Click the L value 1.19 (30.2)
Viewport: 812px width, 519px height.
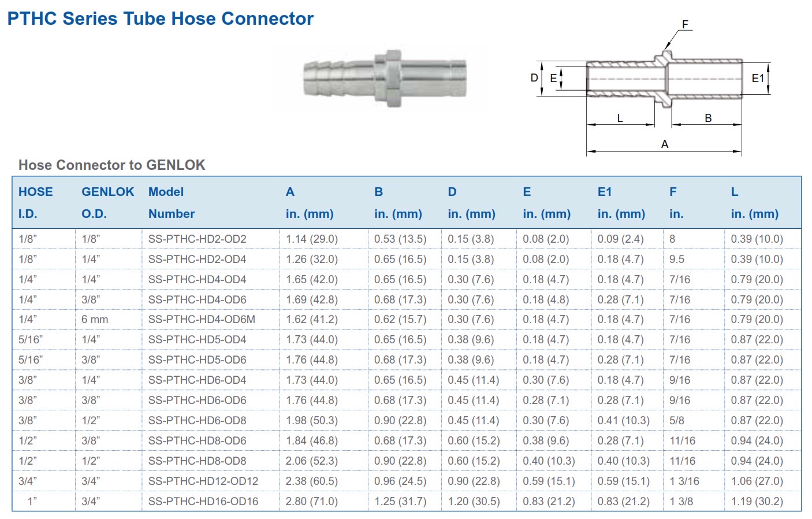(x=757, y=502)
